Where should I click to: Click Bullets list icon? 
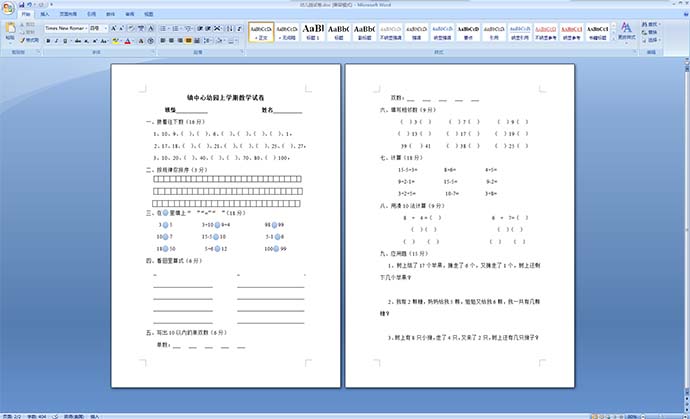(x=163, y=28)
